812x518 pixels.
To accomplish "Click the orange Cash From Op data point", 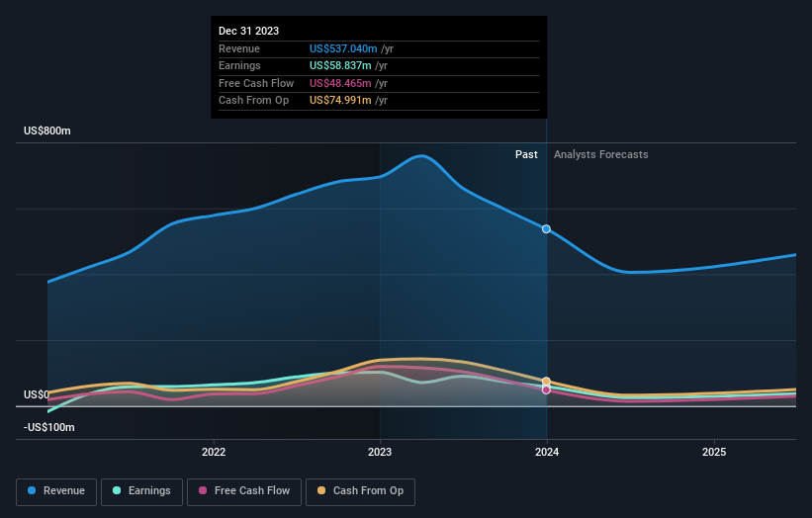I will 546,382.
